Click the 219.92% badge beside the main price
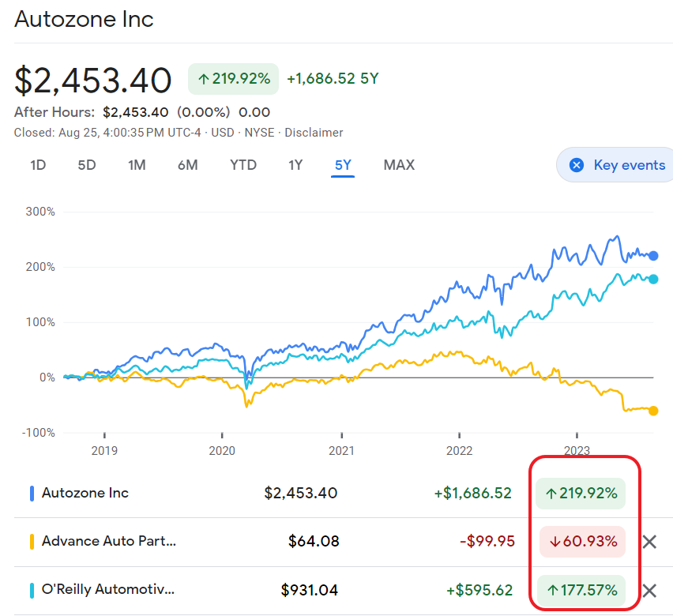The width and height of the screenshot is (673, 616). (x=234, y=79)
